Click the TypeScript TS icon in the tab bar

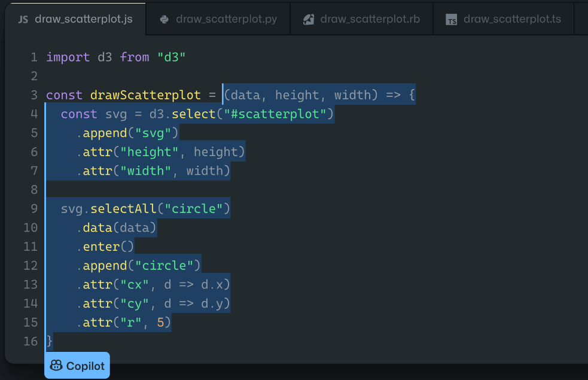(452, 20)
